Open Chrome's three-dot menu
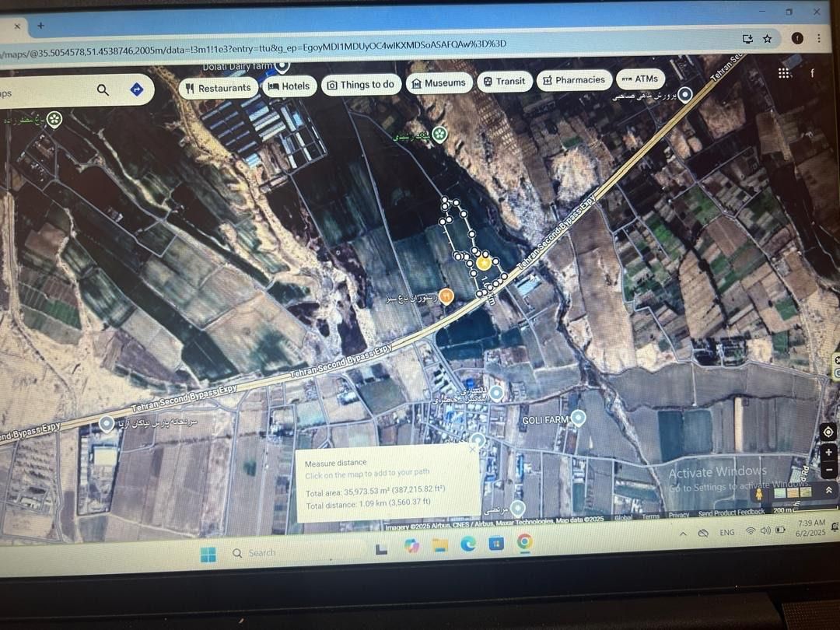The height and width of the screenshot is (630, 840). click(819, 38)
